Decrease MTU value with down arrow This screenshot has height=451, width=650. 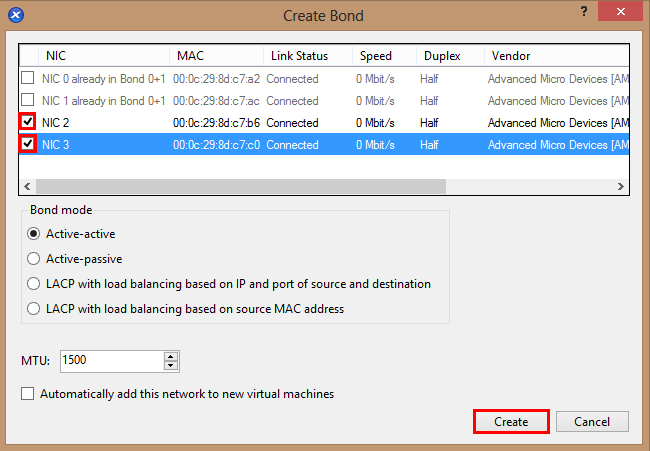click(171, 366)
